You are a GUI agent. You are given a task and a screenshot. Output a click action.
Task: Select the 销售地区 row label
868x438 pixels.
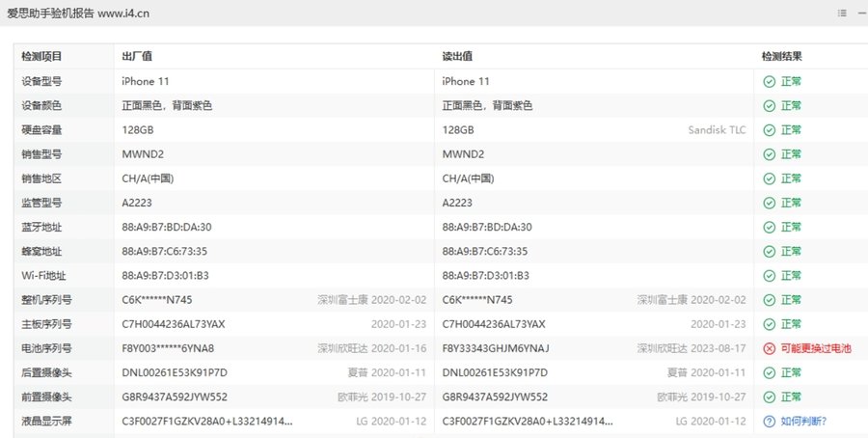41,178
